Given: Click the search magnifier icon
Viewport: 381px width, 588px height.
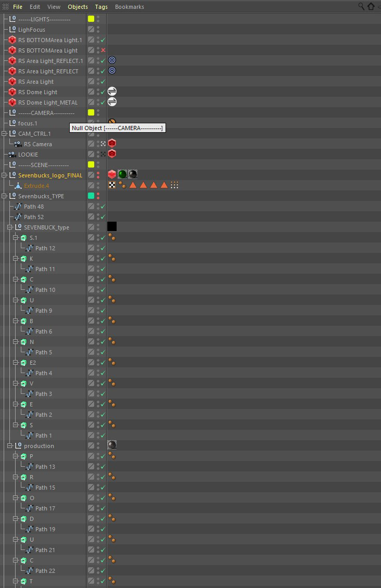Looking at the screenshot, I should (x=361, y=6).
